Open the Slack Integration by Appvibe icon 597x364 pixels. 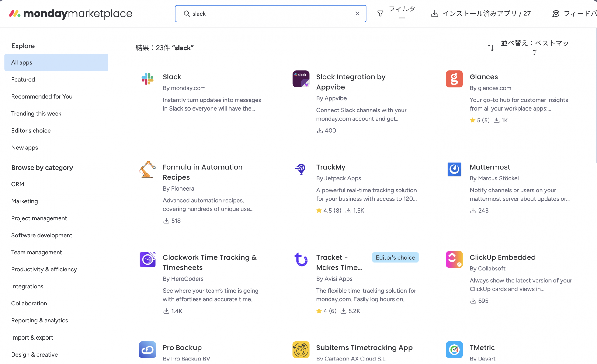pyautogui.click(x=301, y=79)
